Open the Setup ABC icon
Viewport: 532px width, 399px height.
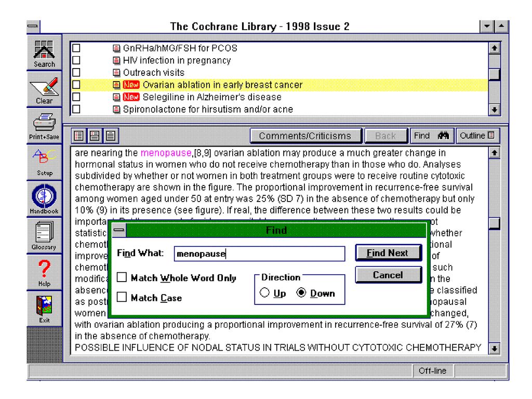pyautogui.click(x=44, y=162)
